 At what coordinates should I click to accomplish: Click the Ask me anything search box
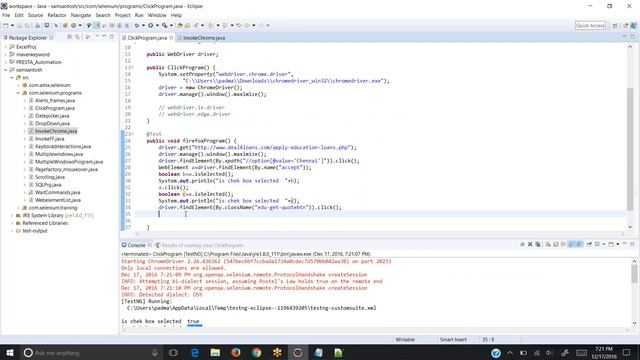tap(91, 353)
